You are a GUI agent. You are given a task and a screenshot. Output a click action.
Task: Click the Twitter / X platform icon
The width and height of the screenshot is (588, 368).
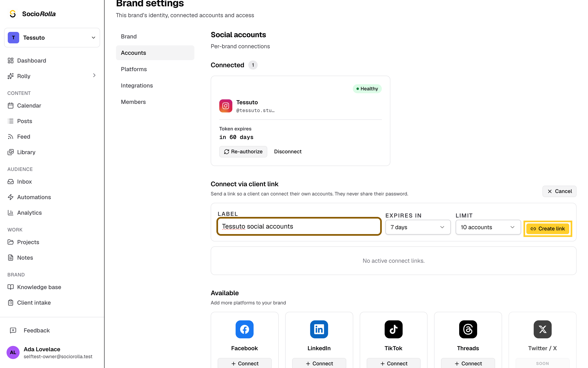542,329
